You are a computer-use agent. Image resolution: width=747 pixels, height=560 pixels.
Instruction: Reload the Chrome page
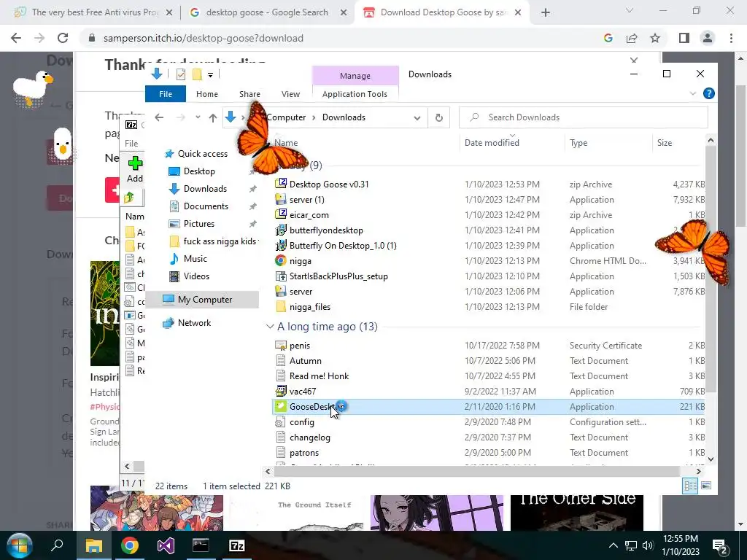click(x=63, y=38)
